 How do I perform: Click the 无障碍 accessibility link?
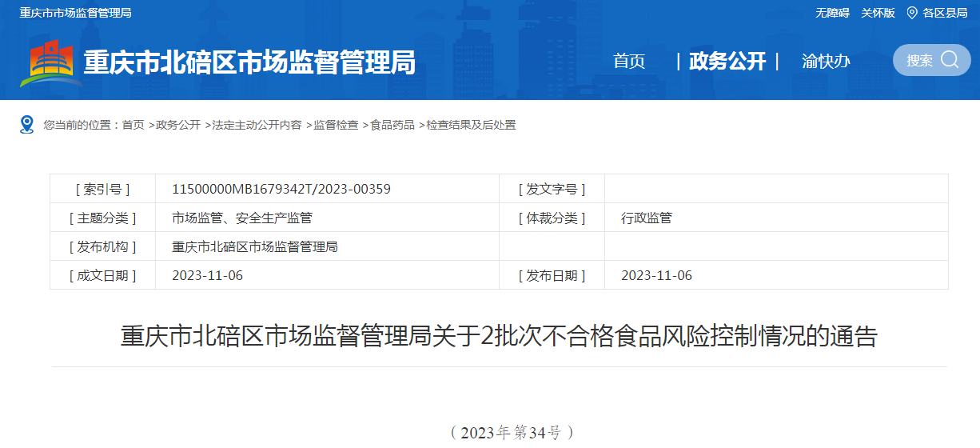click(x=832, y=13)
